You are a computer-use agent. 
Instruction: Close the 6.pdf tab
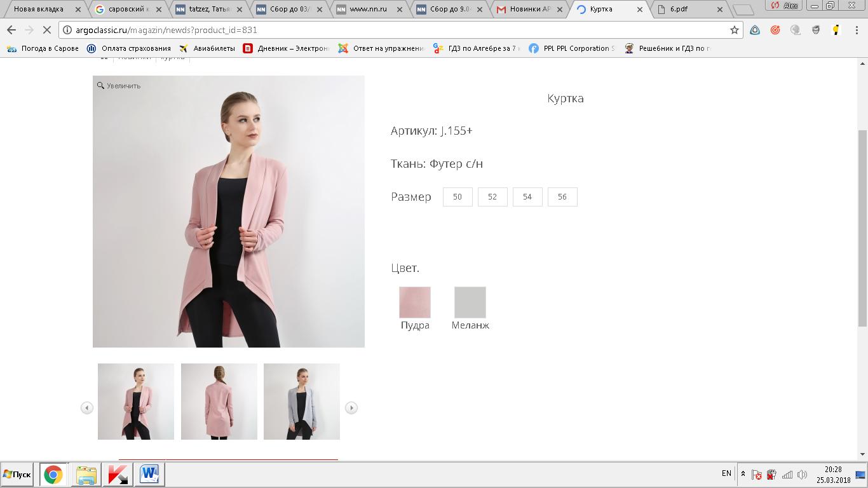click(x=720, y=10)
